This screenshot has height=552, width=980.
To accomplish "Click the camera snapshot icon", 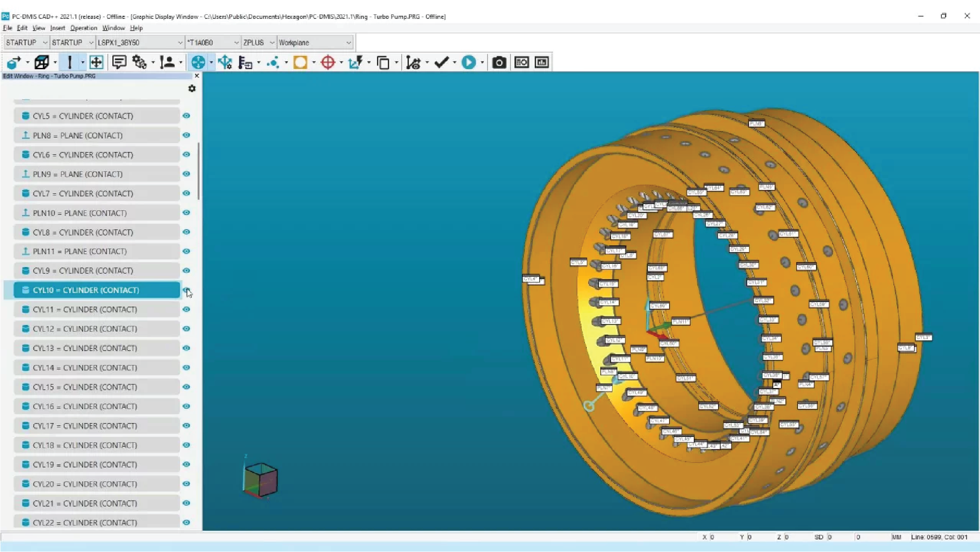I will click(x=499, y=62).
